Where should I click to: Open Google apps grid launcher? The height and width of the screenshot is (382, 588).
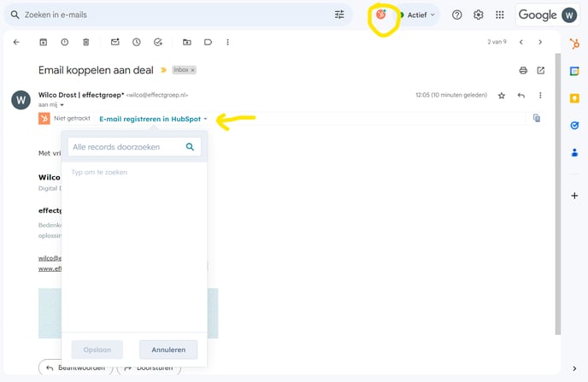(500, 15)
